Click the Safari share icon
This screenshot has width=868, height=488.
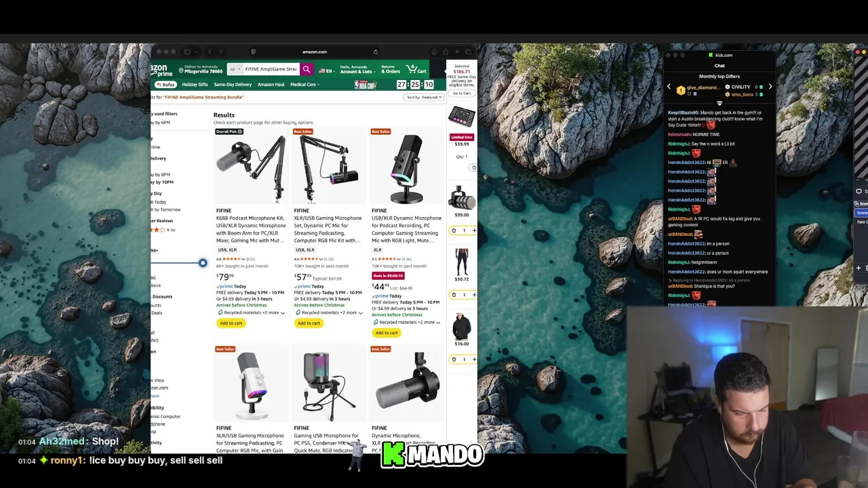click(446, 52)
